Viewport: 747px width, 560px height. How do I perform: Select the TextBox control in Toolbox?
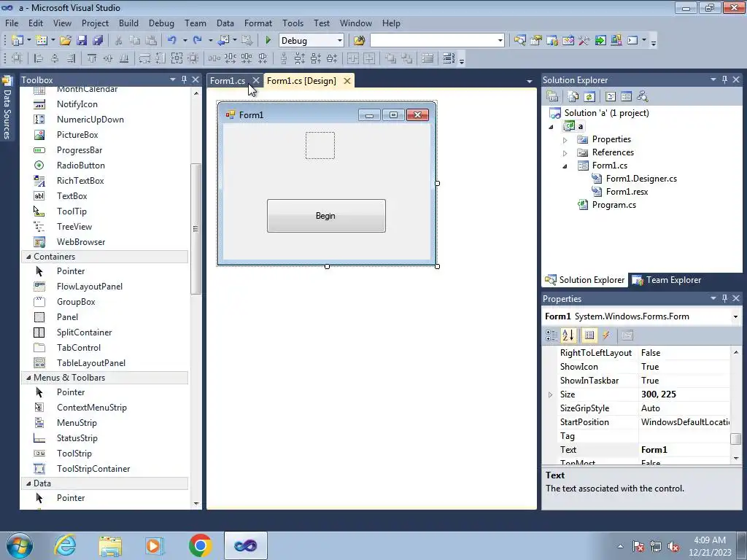pyautogui.click(x=72, y=195)
